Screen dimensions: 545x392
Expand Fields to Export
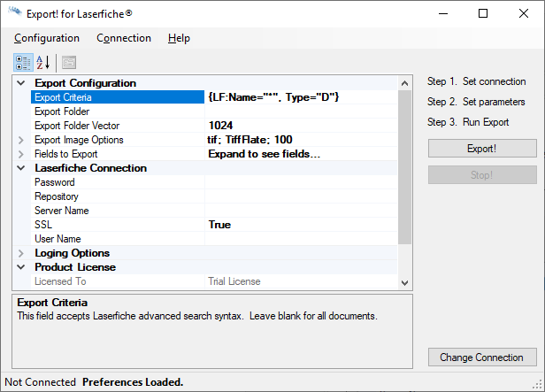pos(21,154)
